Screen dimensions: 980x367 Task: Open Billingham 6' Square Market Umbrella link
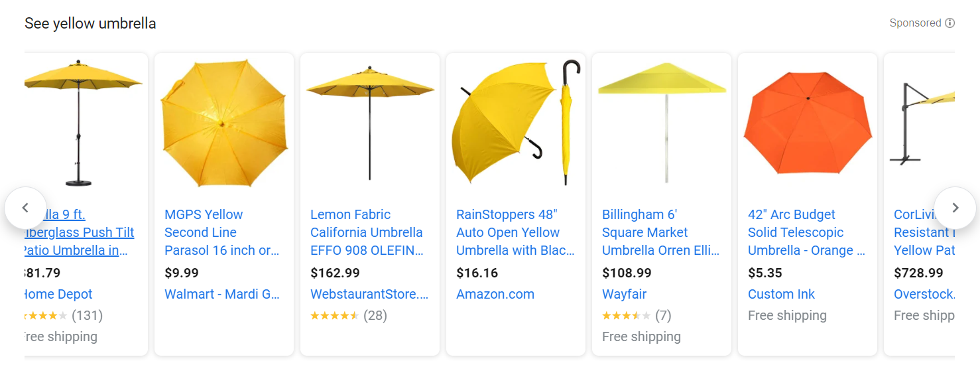pos(660,232)
